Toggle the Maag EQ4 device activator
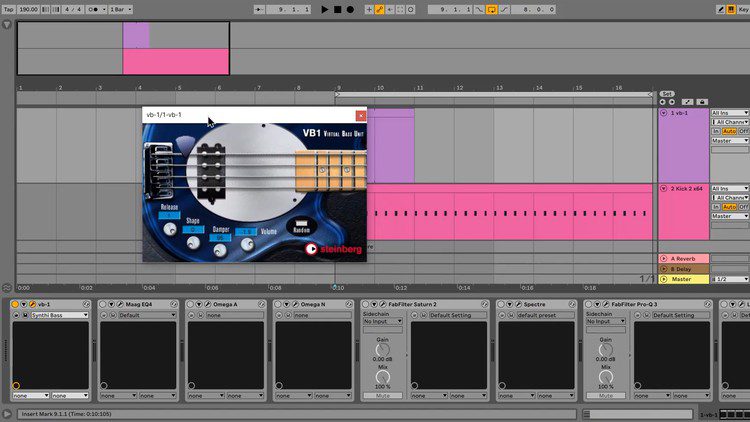 pyautogui.click(x=103, y=304)
